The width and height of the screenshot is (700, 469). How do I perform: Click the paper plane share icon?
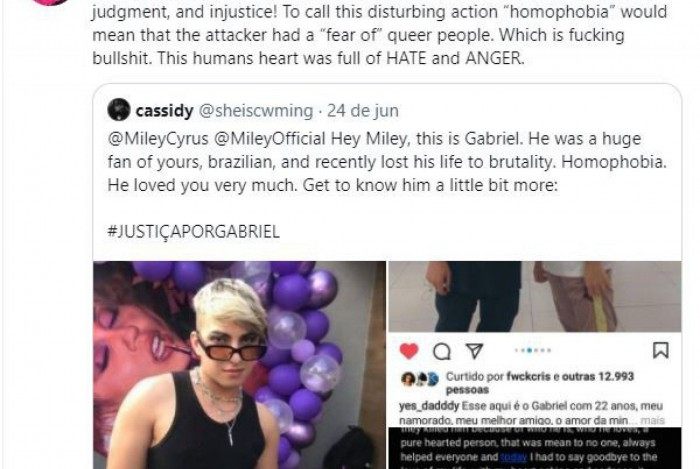pos(474,351)
